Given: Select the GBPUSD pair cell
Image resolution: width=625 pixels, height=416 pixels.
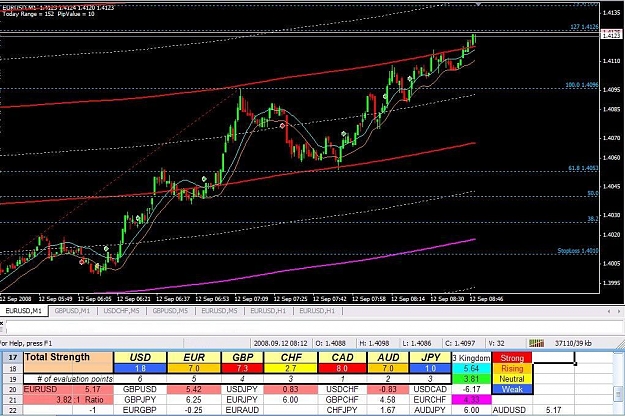Looking at the screenshot, I should coord(140,389).
